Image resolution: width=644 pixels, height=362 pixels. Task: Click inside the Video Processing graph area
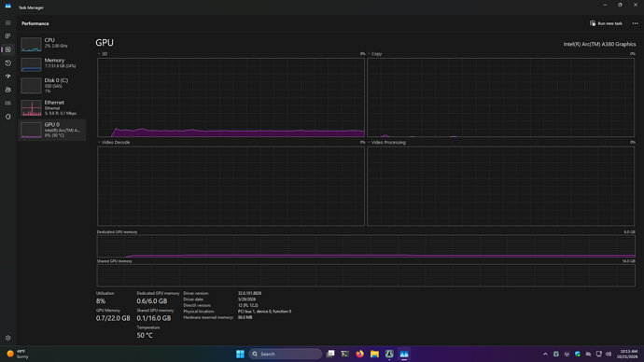click(x=500, y=186)
